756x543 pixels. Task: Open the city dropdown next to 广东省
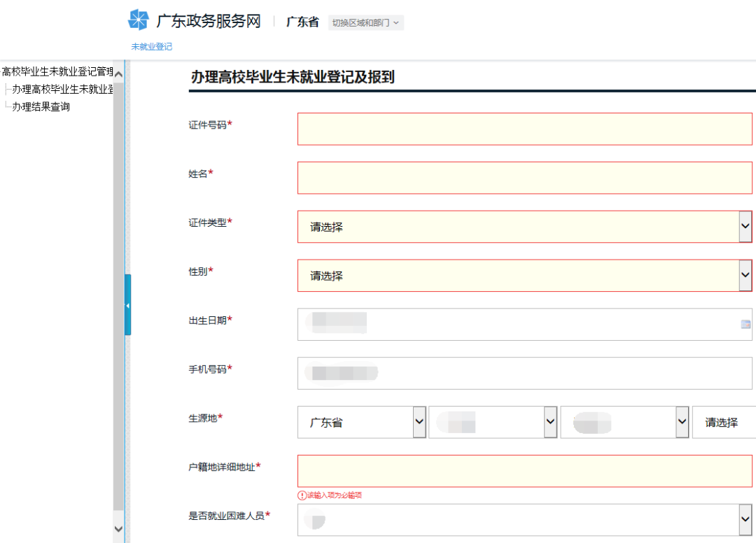coord(493,423)
